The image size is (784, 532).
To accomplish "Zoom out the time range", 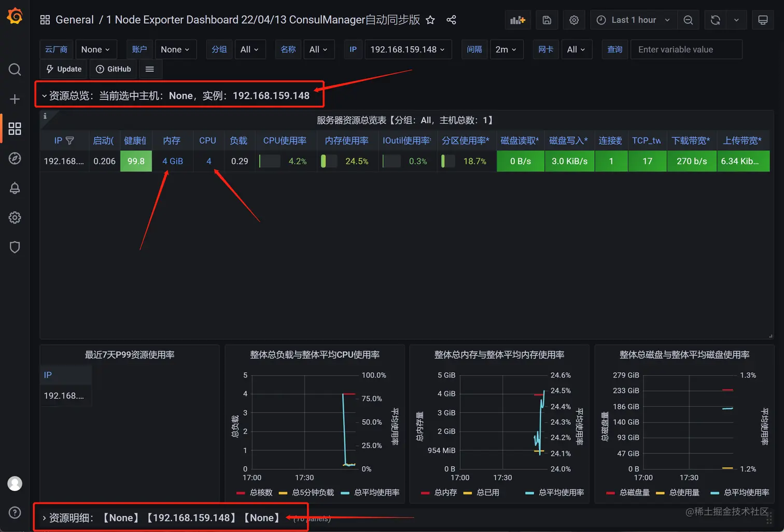I will pos(688,20).
